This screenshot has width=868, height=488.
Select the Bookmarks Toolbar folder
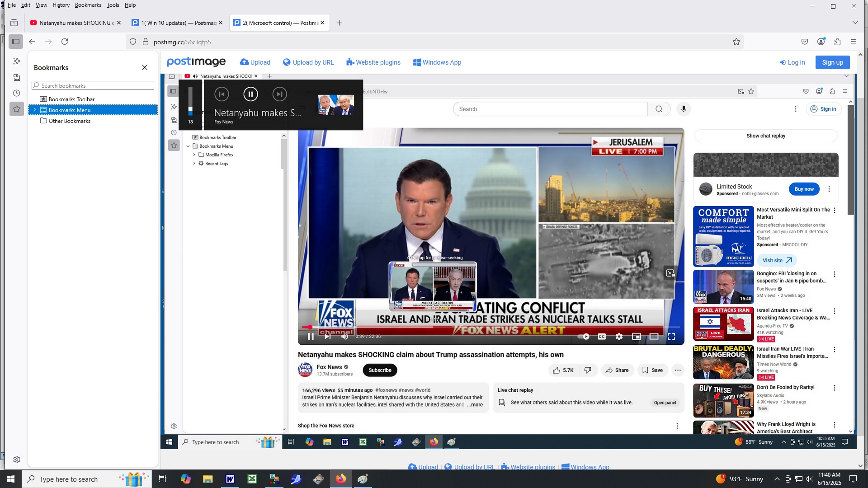tap(71, 99)
